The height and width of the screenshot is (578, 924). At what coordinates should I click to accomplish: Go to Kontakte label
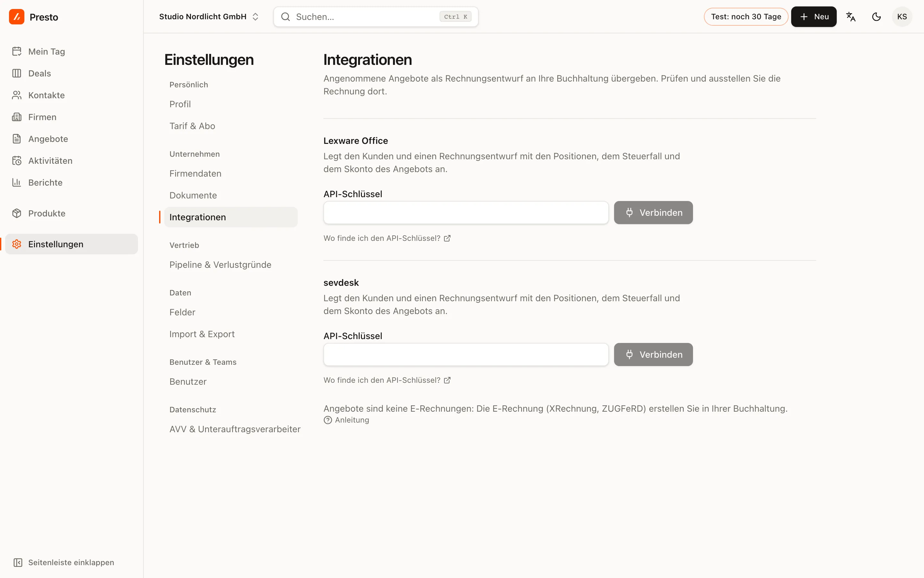[47, 95]
